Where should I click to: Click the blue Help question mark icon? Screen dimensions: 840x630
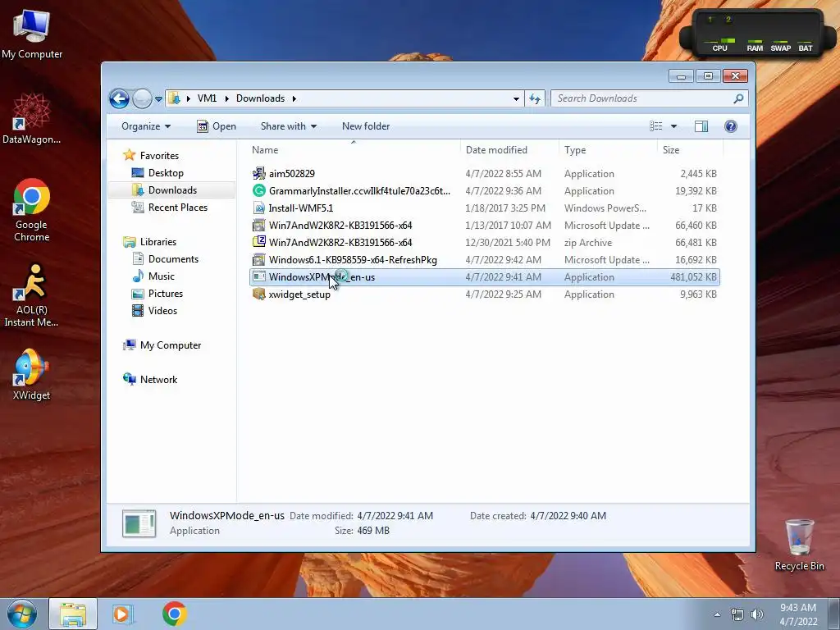pyautogui.click(x=730, y=126)
